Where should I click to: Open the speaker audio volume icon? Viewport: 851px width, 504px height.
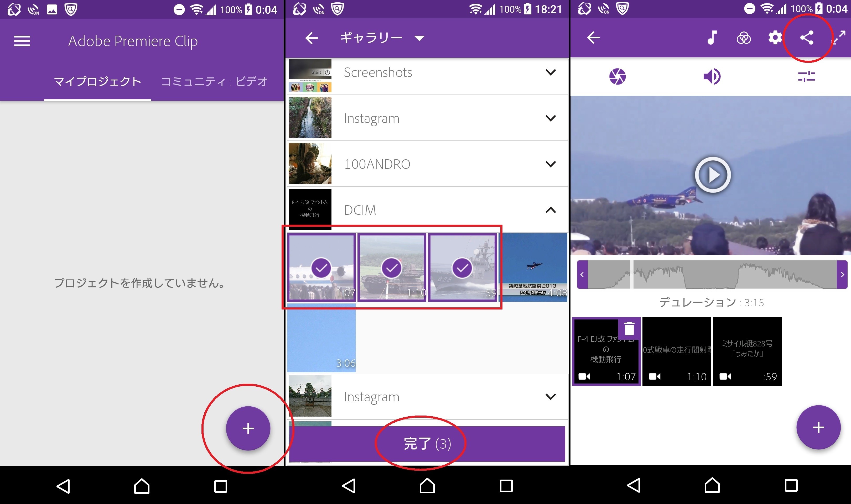pyautogui.click(x=712, y=77)
